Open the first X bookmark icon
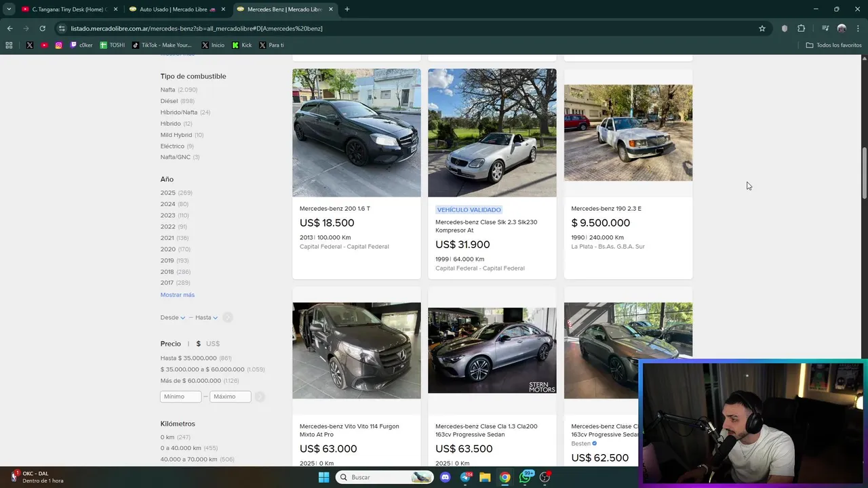Screen dimensions: 868x488 tap(30, 45)
